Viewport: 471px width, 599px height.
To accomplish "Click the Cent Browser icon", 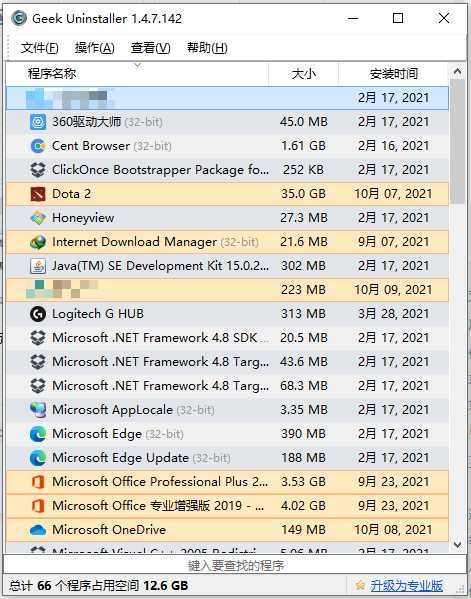I will (38, 146).
